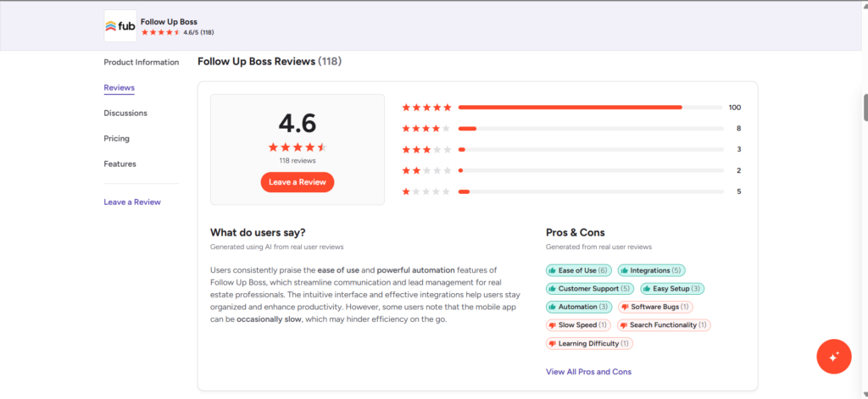Click the bold 'occasionally slow' phrase
The height and width of the screenshot is (399, 868).
point(269,320)
